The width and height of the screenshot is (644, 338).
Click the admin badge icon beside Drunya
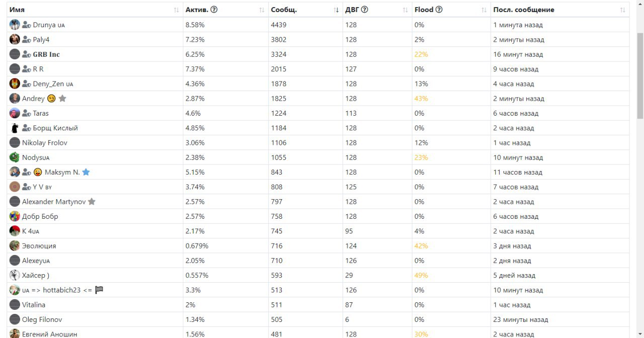(x=27, y=25)
